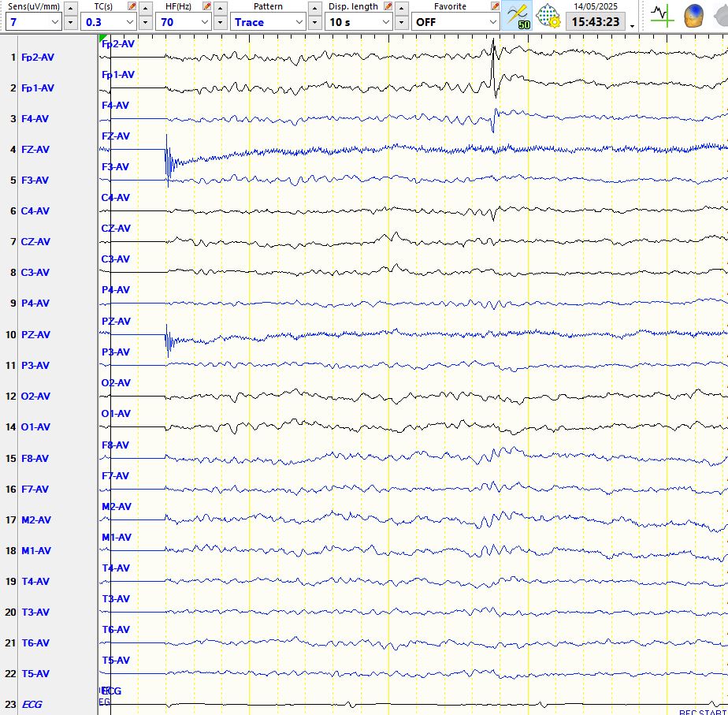728x715 pixels.
Task: Expand the TC(s) dropdown showing 0.3
Action: [110, 22]
